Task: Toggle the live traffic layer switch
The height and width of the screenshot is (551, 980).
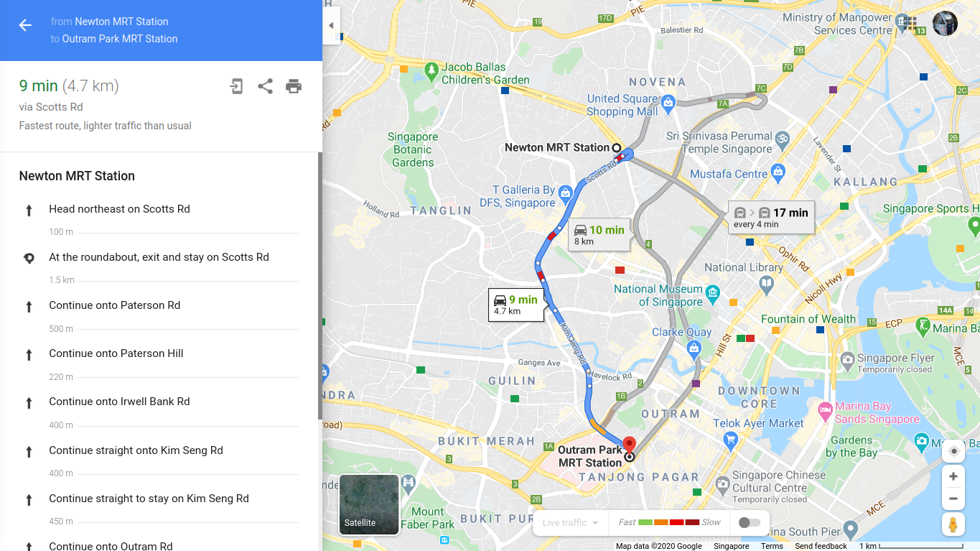Action: tap(750, 522)
